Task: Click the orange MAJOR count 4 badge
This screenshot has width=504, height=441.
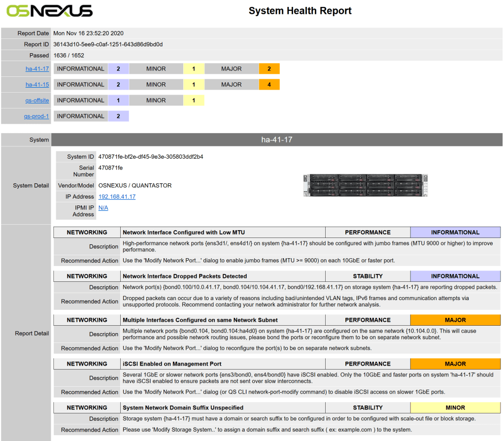Action: coord(269,85)
